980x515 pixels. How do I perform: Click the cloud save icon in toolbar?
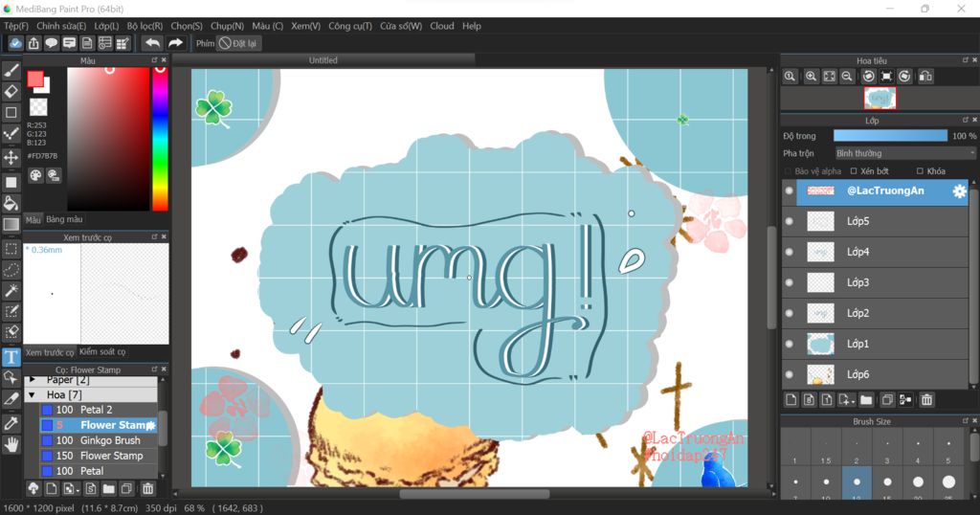click(15, 43)
